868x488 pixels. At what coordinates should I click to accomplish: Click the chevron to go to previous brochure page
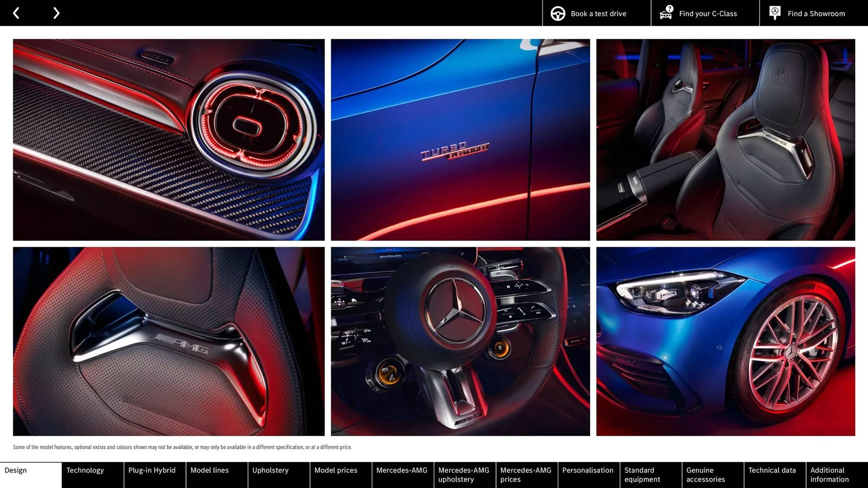point(16,13)
